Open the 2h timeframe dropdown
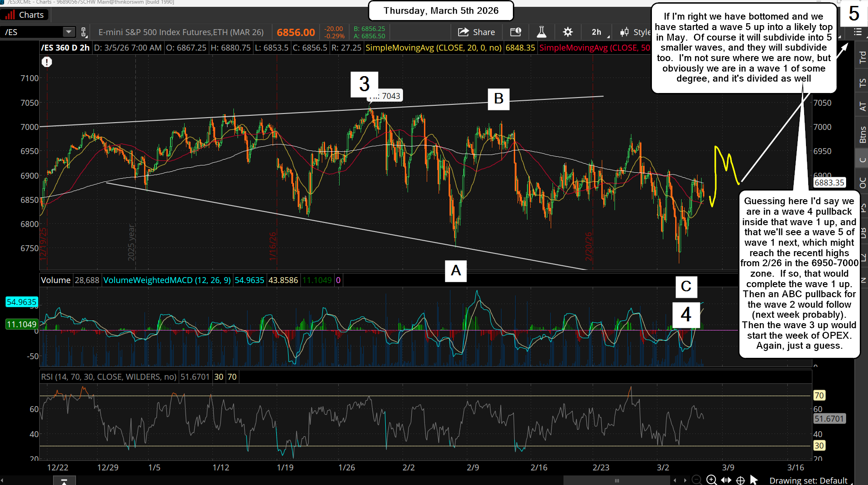Image resolution: width=868 pixels, height=485 pixels. tap(598, 32)
